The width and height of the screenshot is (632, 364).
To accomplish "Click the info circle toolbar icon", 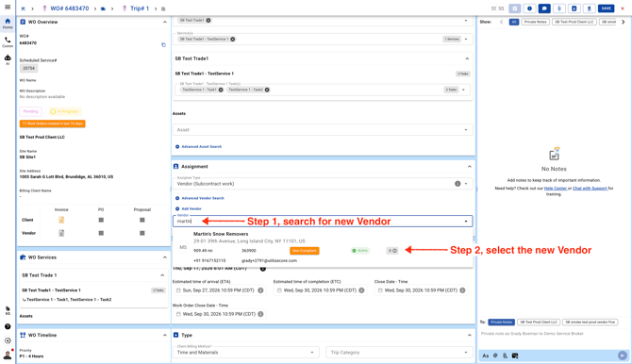I will click(x=529, y=8).
